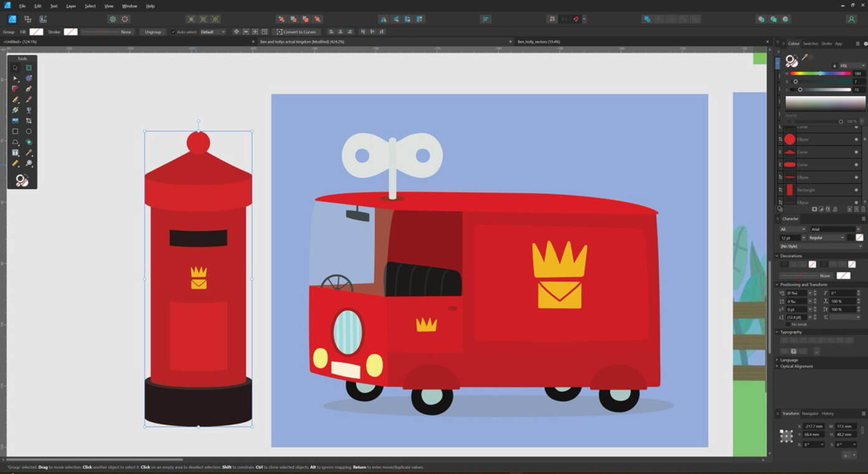
Task: Select the Ellipse shape tool
Action: 29,131
